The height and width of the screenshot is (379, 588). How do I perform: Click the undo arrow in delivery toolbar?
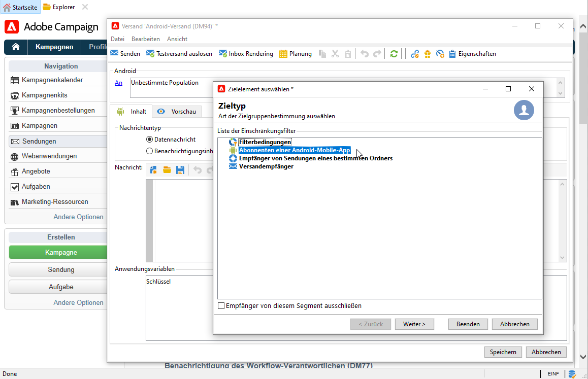365,54
